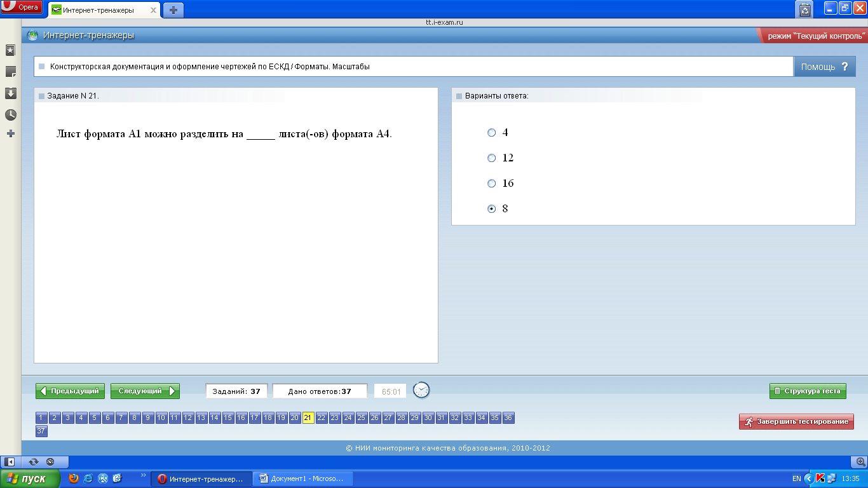Click the 65:01 remaining time display
The image size is (868, 488).
tap(390, 391)
